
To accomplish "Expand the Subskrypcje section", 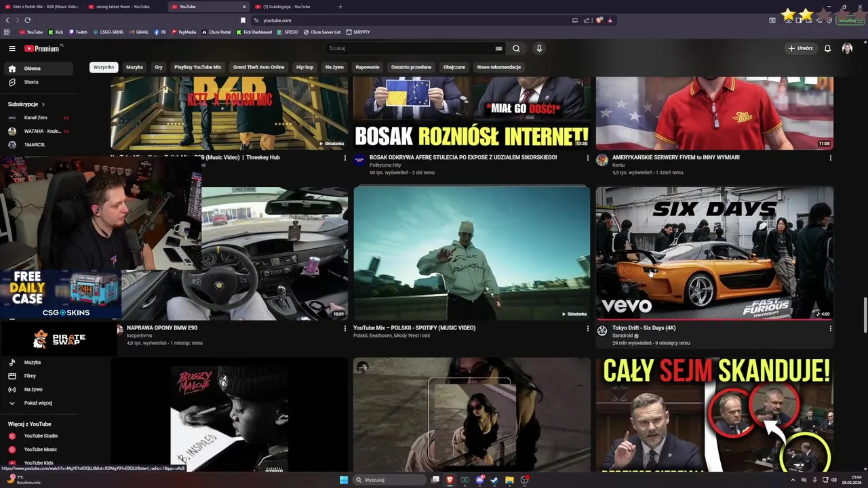I will 26,104.
